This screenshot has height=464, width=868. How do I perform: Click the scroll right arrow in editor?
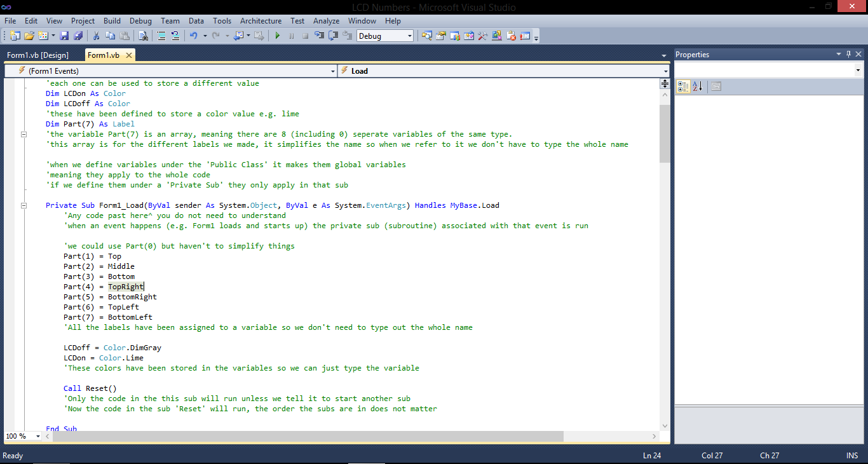point(654,436)
